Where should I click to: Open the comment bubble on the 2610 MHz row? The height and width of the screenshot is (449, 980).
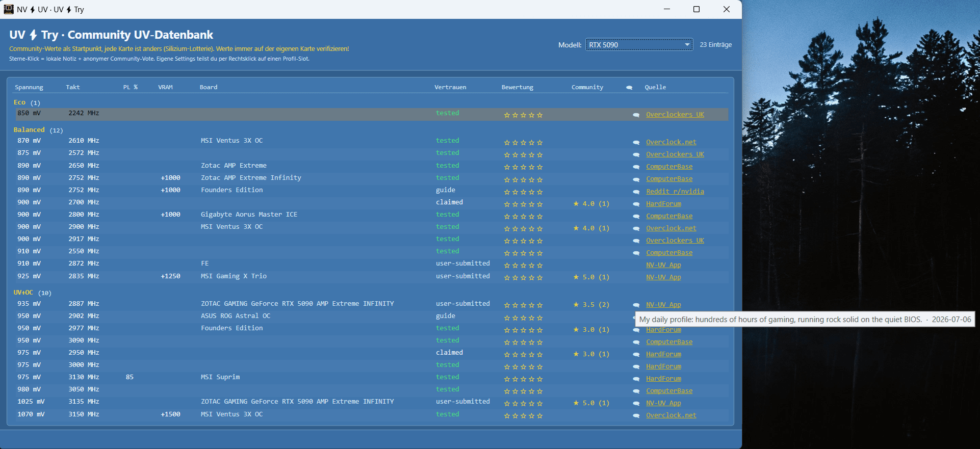[x=636, y=143]
